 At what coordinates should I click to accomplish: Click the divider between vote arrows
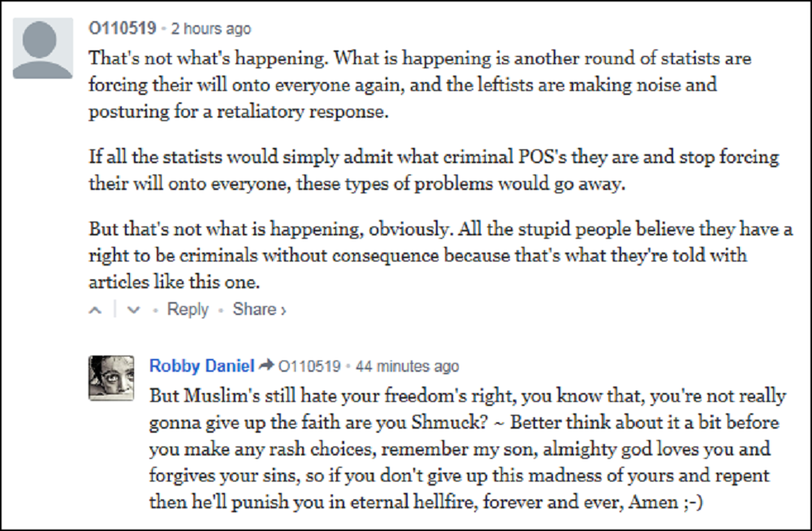click(115, 310)
